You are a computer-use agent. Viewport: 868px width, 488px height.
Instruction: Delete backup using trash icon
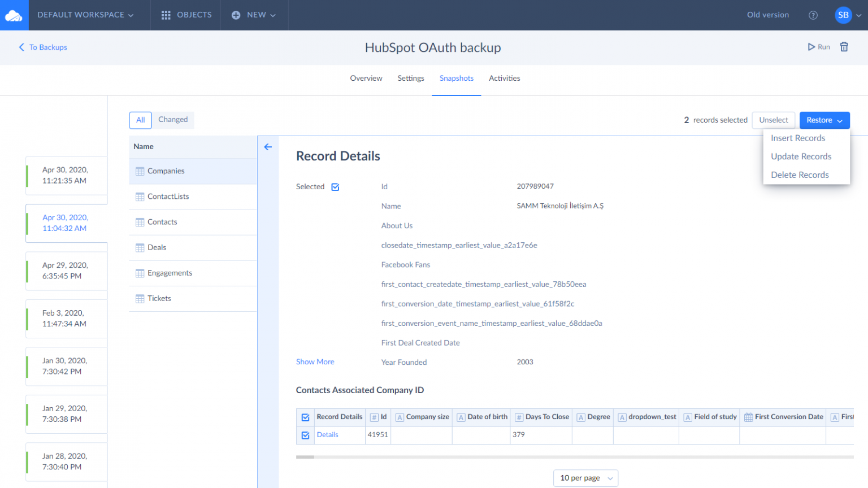(844, 47)
